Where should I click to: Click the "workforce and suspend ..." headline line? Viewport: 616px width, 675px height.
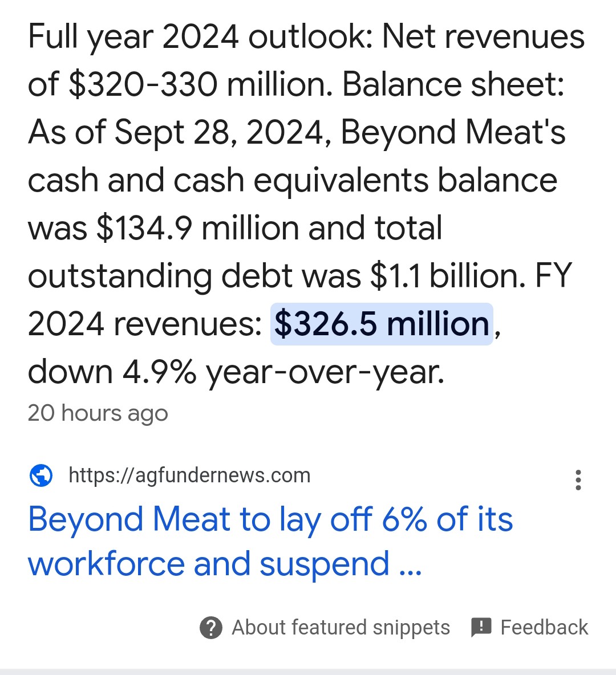pos(224,564)
